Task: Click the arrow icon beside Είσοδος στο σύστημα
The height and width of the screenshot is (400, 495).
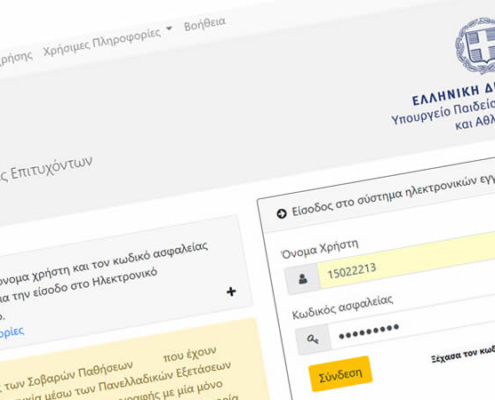Action: [282, 214]
